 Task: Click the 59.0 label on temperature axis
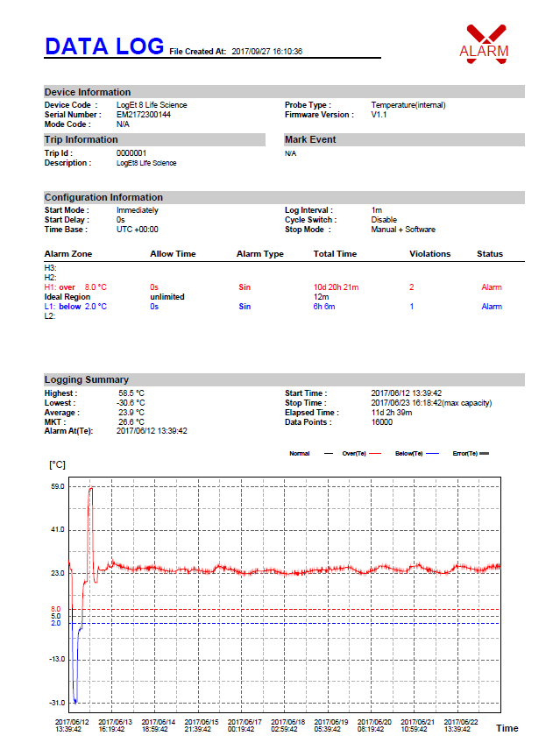[x=57, y=486]
